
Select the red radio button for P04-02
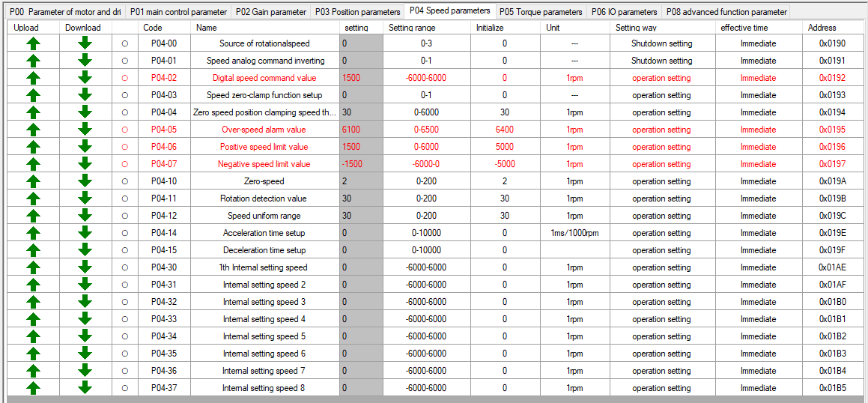(124, 78)
